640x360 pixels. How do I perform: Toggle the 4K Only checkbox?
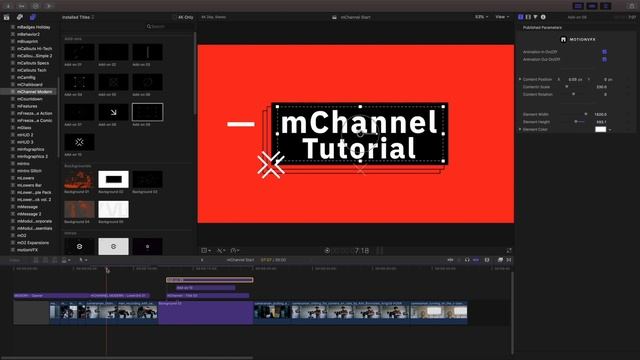(x=175, y=17)
